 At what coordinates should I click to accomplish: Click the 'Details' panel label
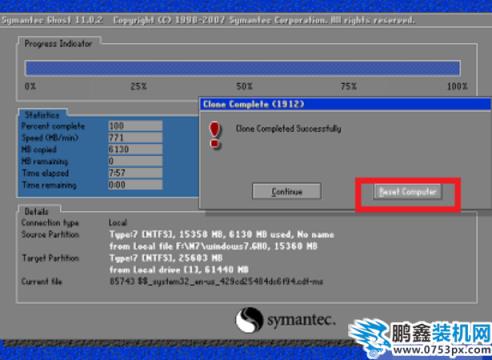pos(36,211)
